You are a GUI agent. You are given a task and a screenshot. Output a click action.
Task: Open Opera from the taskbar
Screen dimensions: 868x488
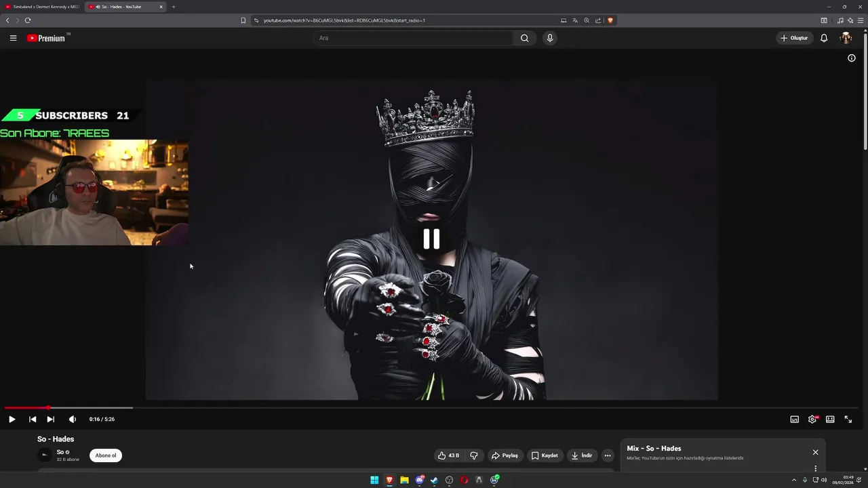465,480
